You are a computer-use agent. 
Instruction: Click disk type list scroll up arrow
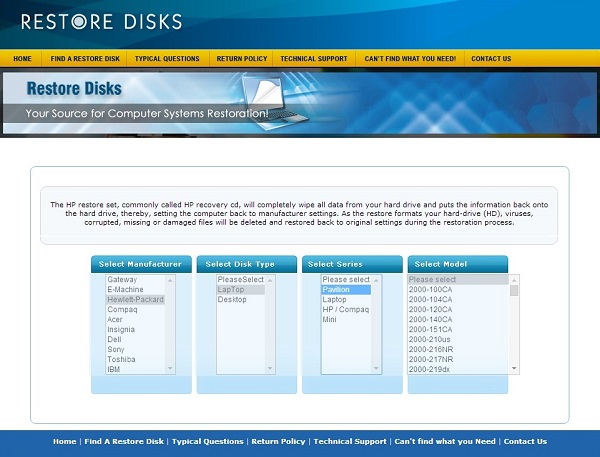pyautogui.click(x=270, y=280)
